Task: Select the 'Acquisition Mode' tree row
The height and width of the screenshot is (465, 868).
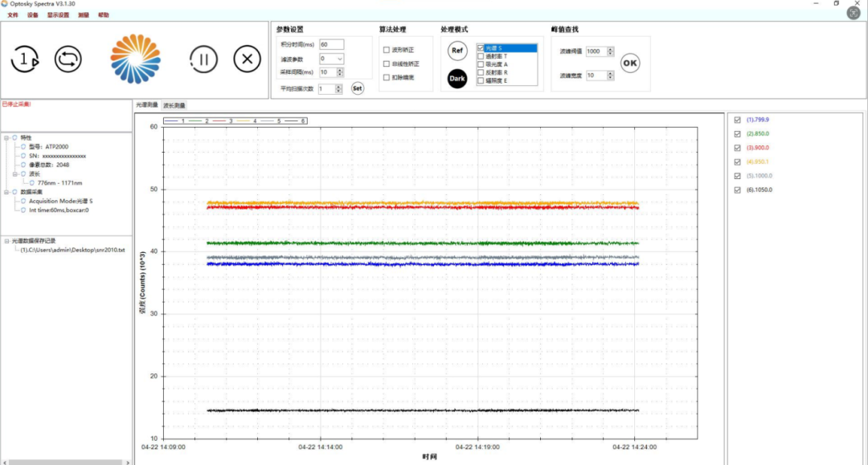Action: 61,202
